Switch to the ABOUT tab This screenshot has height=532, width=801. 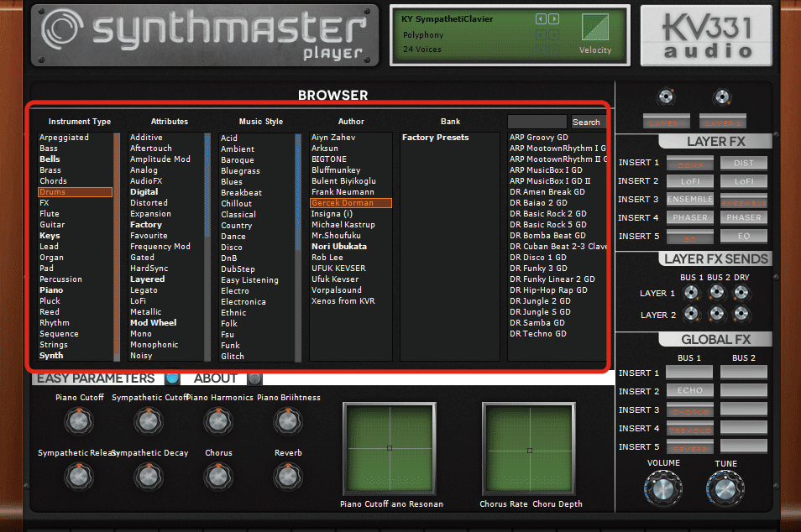(215, 378)
